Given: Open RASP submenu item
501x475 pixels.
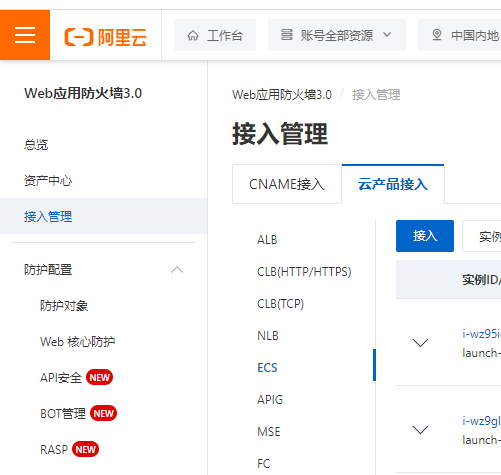Looking at the screenshot, I should tap(54, 450).
